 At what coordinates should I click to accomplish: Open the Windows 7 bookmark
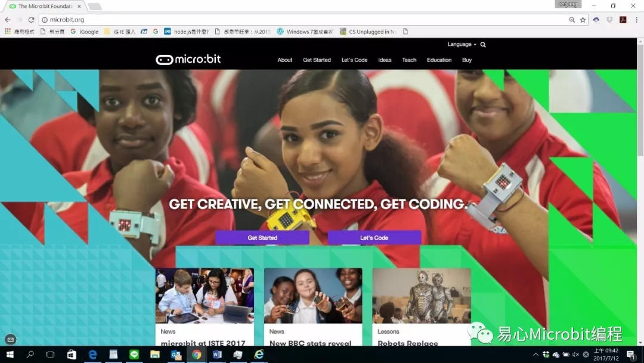click(305, 32)
